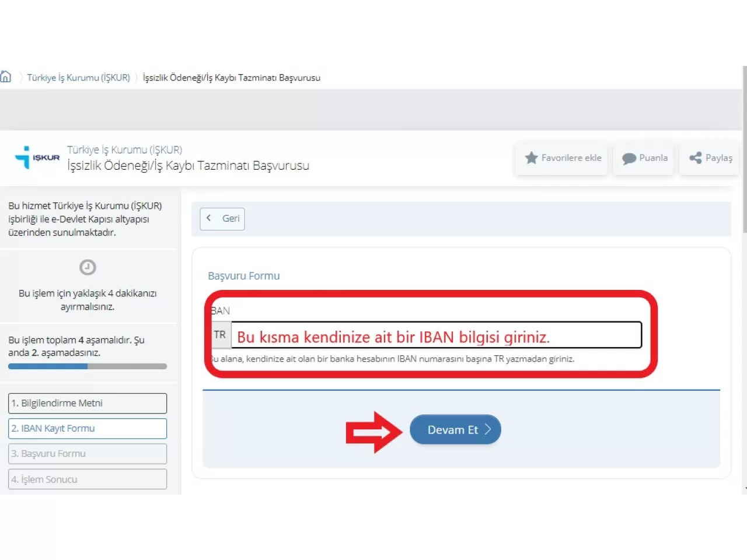Click the İŞKUR logo
This screenshot has width=747, height=560.
(x=37, y=157)
